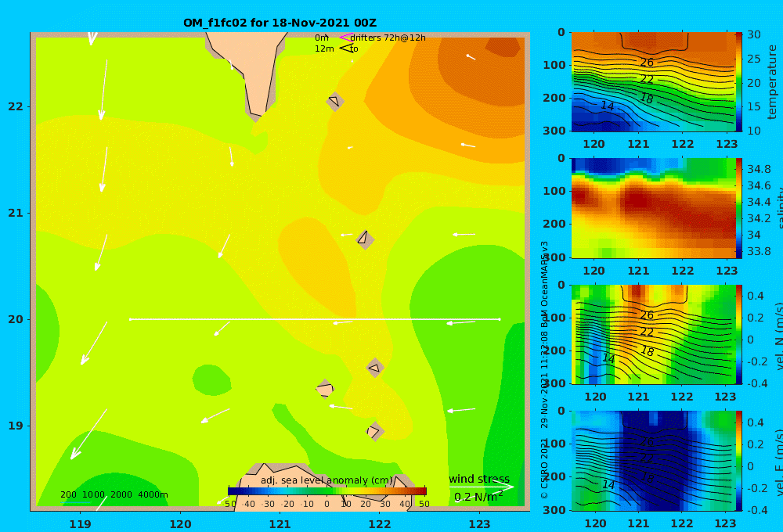Click the '30' temperature colorbar tick

(754, 34)
